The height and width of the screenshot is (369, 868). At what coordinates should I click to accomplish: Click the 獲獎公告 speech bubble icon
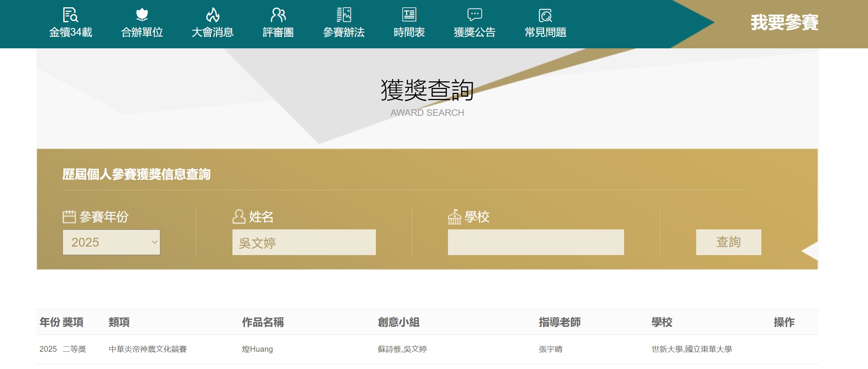click(x=474, y=15)
